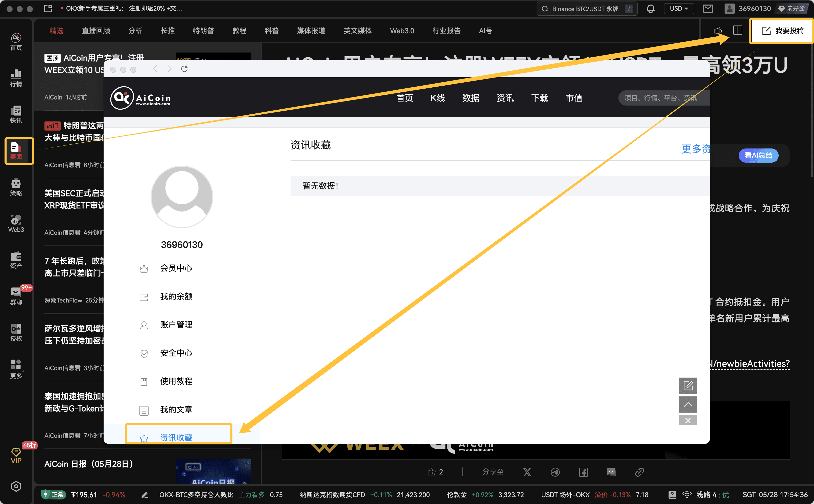814x504 pixels.
Task: Click the pencil edit icon in status bar
Action: point(145,495)
